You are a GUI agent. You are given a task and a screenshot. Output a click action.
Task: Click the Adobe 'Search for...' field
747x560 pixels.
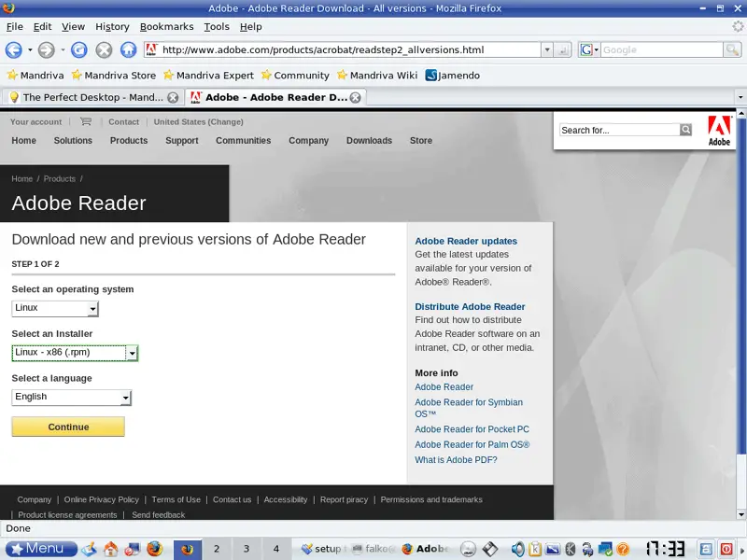619,130
